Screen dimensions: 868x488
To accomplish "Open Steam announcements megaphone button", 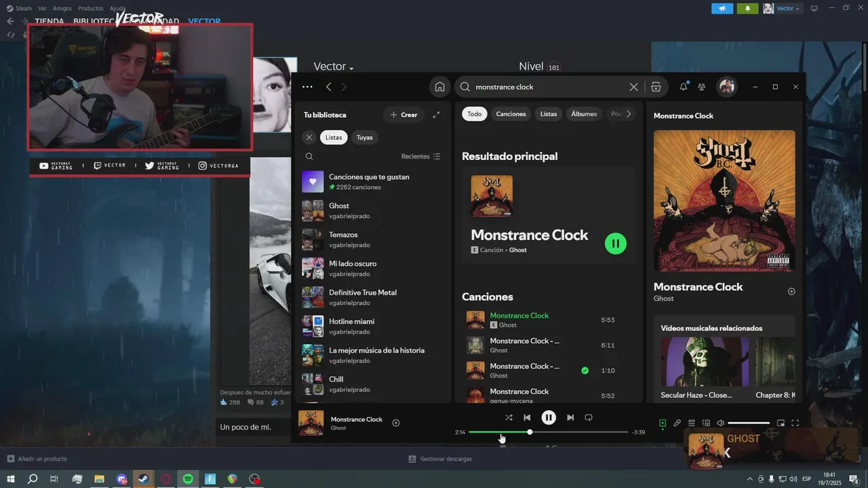I will 722,8.
